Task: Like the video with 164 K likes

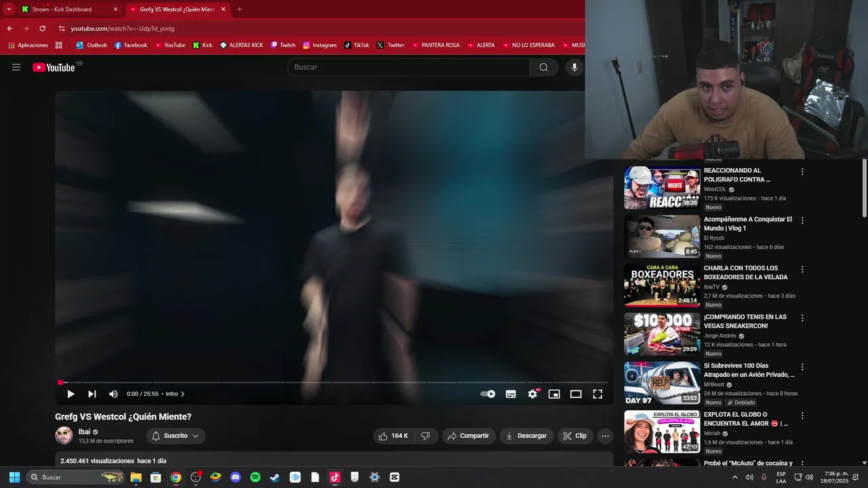Action: 393,436
